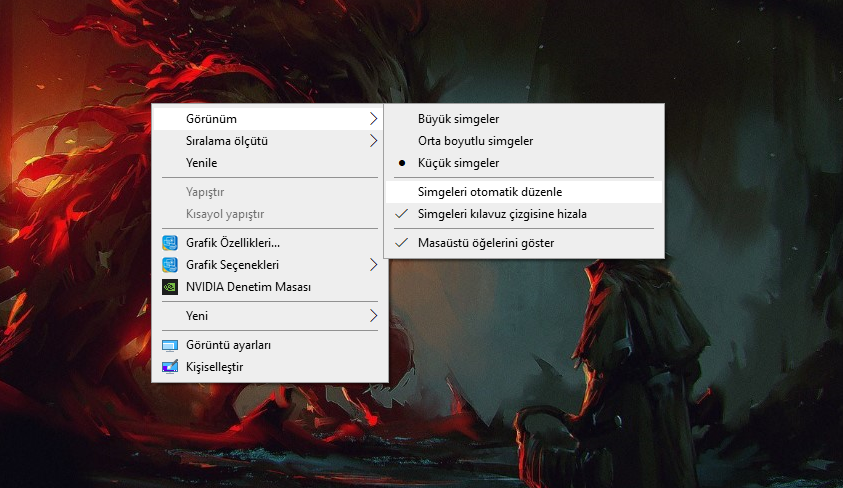Image resolution: width=843 pixels, height=488 pixels.
Task: Open Kişiselleştir settings
Action: 270,367
